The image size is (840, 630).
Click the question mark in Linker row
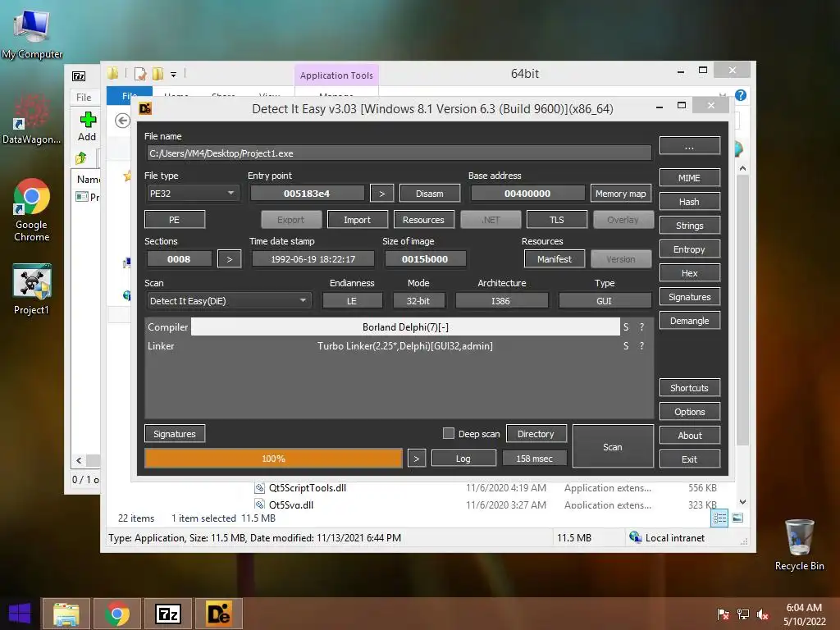coord(641,346)
